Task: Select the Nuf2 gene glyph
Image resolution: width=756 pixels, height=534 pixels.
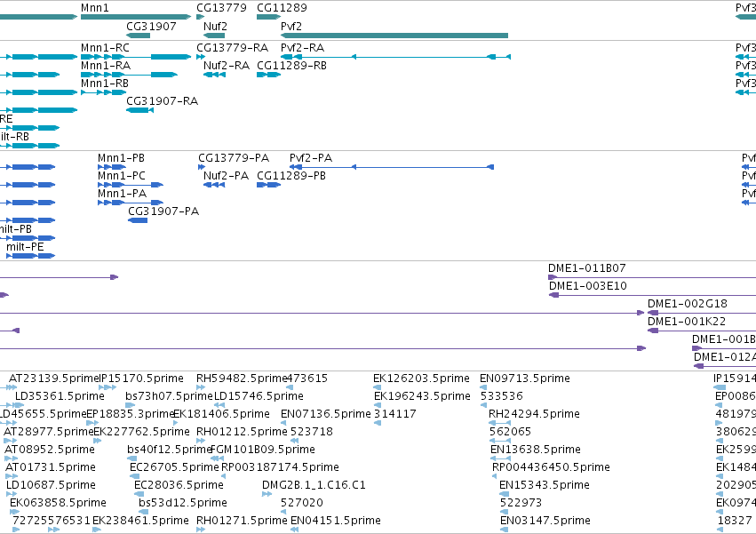Action: pos(214,36)
